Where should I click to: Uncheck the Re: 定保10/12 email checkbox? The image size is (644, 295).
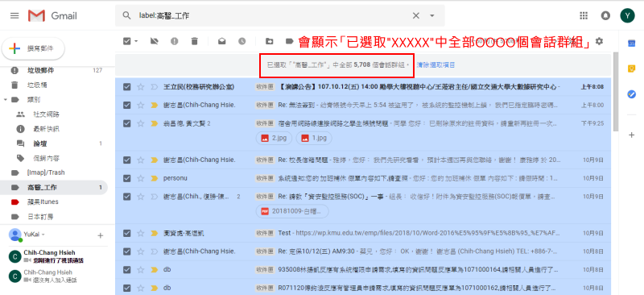point(127,251)
